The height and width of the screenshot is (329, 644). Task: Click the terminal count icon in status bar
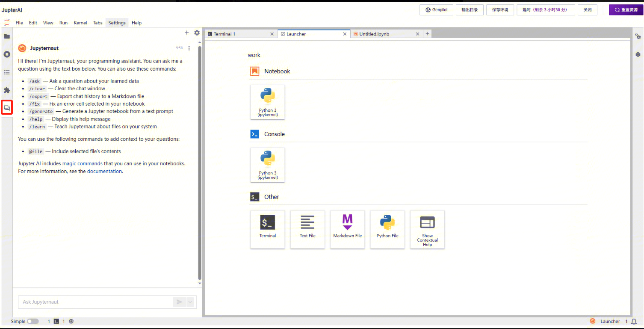coord(56,321)
